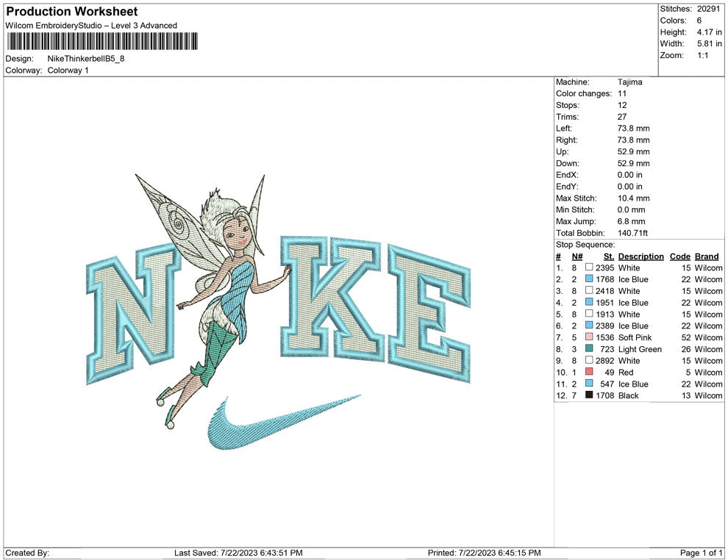This screenshot has width=728, height=560.
Task: Click the Left: label
Action: click(563, 128)
